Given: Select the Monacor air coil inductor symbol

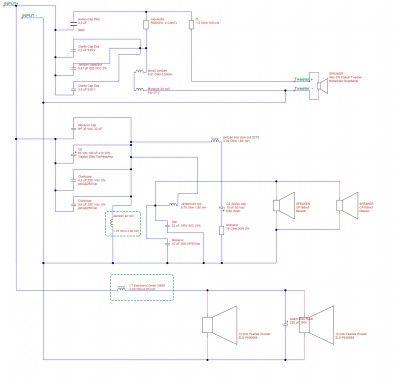Looking at the screenshot, I should 139,89.
